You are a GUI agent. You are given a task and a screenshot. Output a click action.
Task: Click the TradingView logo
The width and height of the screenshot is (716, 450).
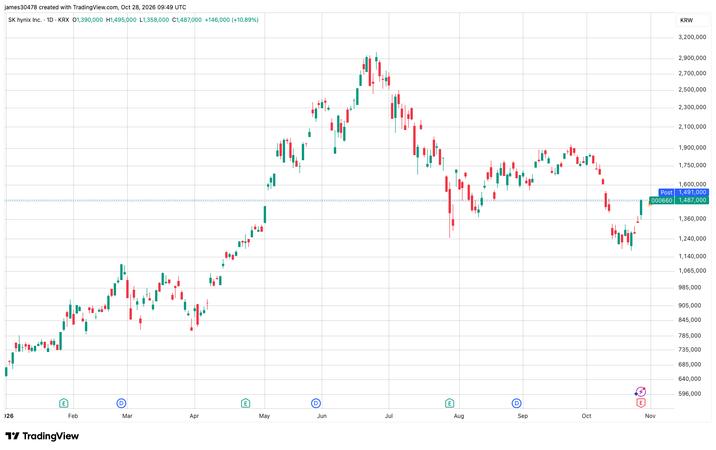pos(42,436)
